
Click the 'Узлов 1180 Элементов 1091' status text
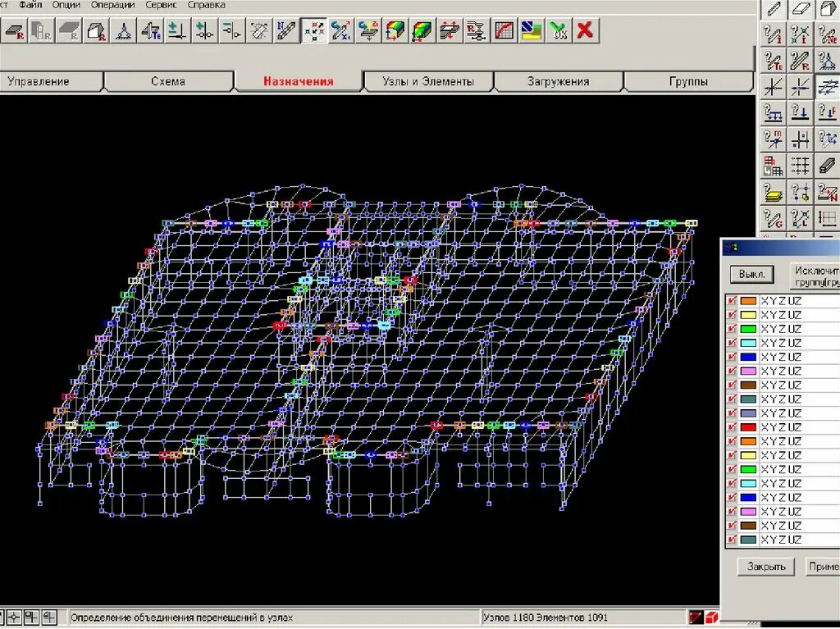click(546, 618)
